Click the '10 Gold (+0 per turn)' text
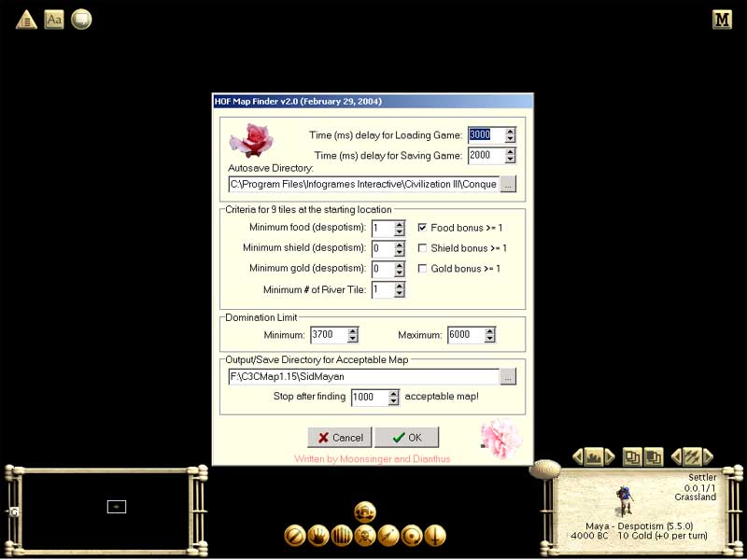The width and height of the screenshot is (747, 560). [x=662, y=536]
